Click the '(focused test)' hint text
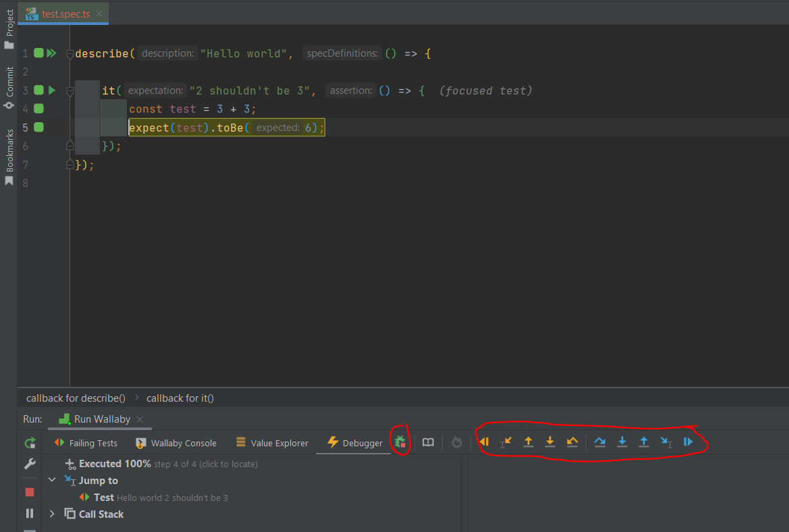789x532 pixels. [485, 90]
